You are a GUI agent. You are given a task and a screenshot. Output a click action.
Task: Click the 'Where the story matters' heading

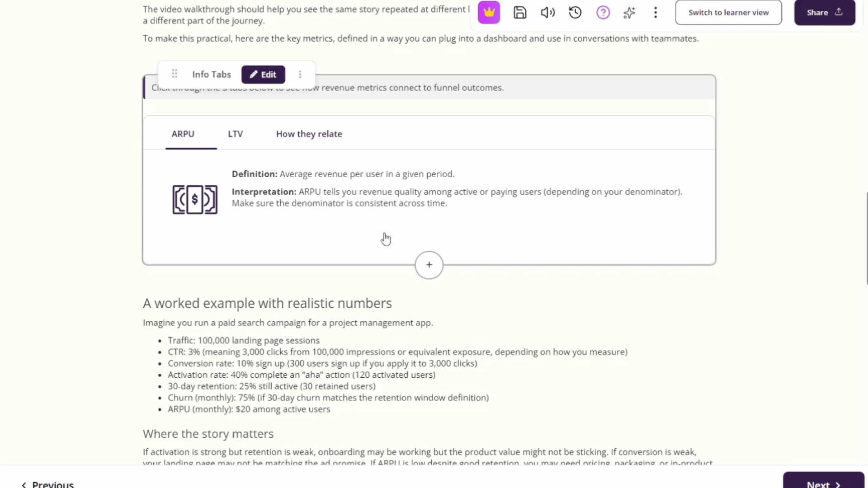(x=208, y=434)
